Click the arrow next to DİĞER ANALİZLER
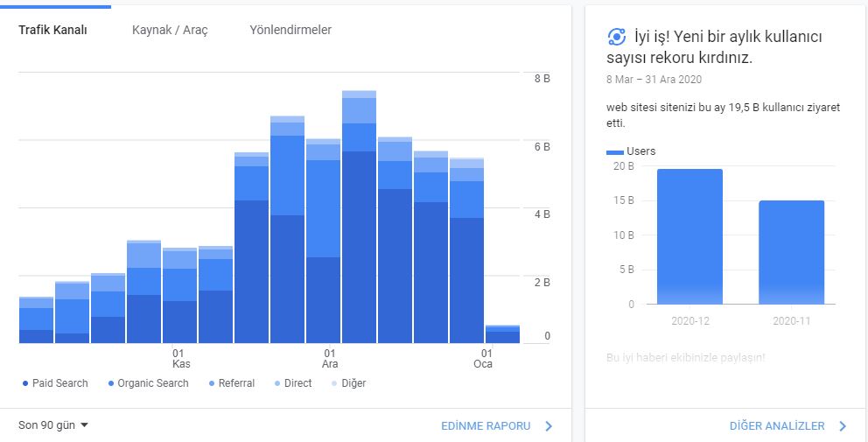This screenshot has height=442, width=868. tap(843, 426)
